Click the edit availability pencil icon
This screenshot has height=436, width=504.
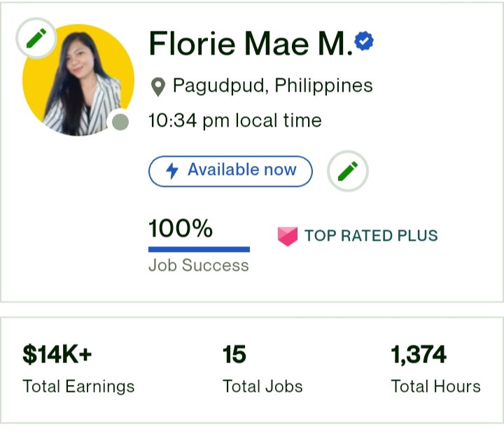(x=347, y=171)
